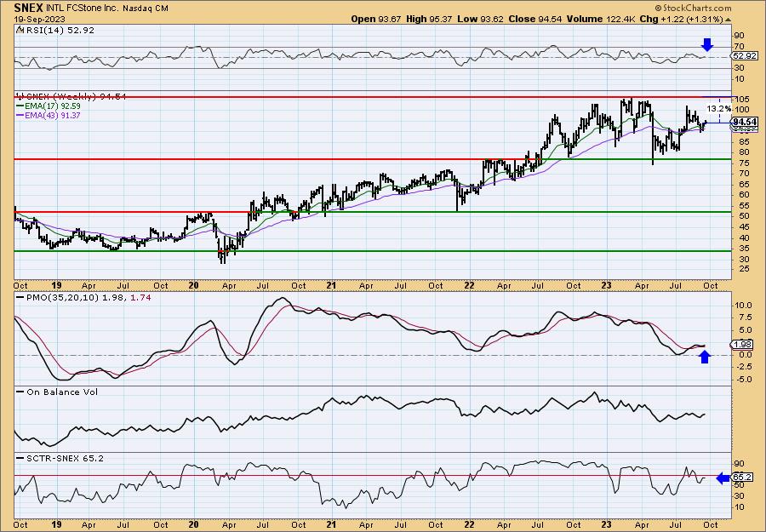Click the SCTR-SNEX legend line marker
Image resolution: width=766 pixels, height=532 pixels.
coord(20,458)
